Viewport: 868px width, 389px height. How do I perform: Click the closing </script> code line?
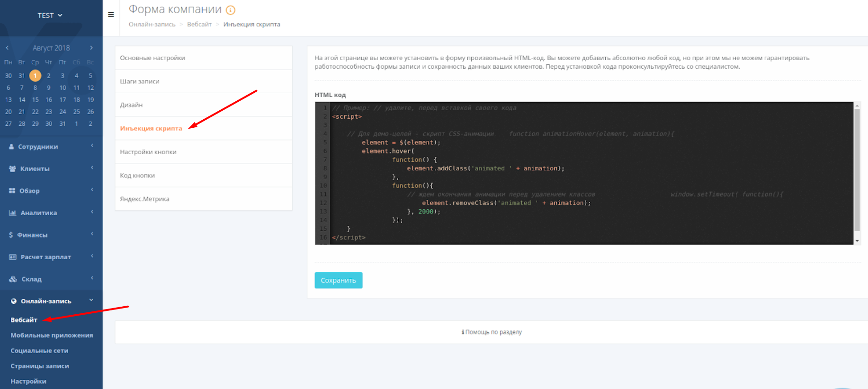349,238
